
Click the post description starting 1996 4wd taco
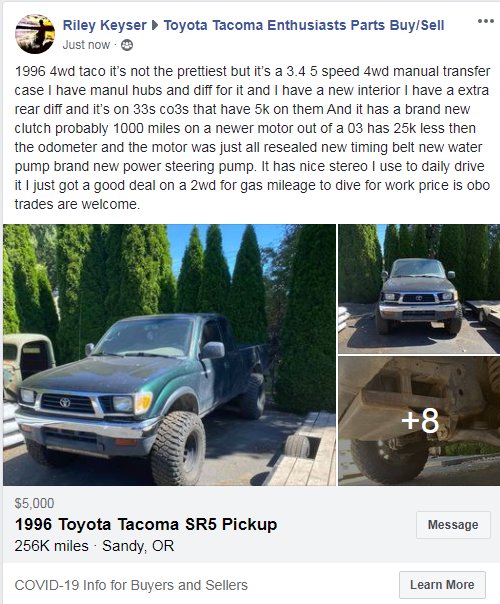point(252,138)
